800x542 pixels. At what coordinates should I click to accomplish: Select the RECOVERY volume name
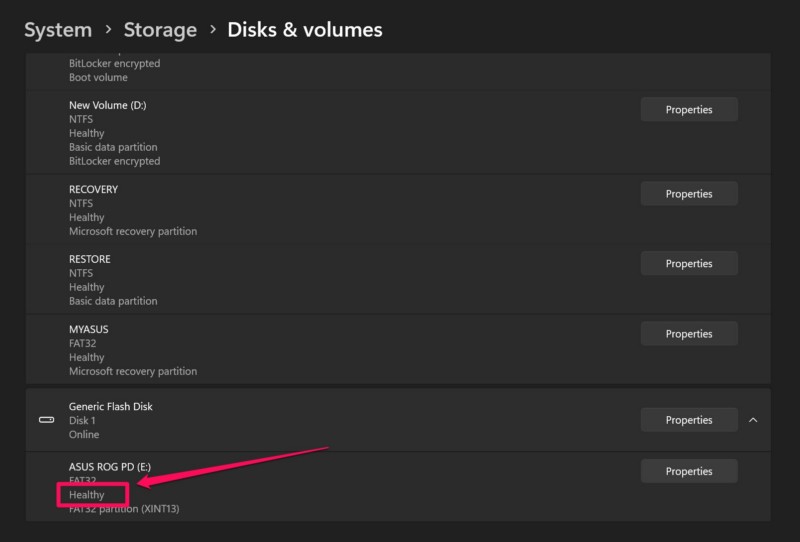pyautogui.click(x=93, y=189)
